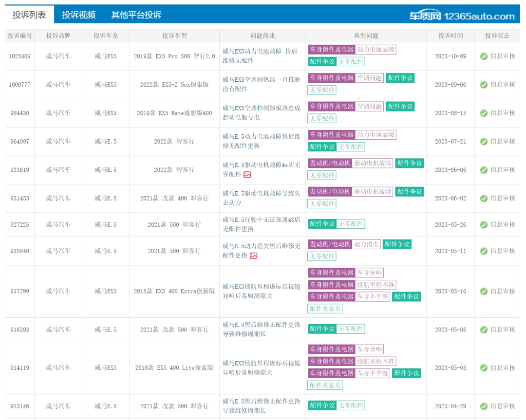Click the complaint date 2023-09-06
The height and width of the screenshot is (420, 526).
click(x=451, y=85)
